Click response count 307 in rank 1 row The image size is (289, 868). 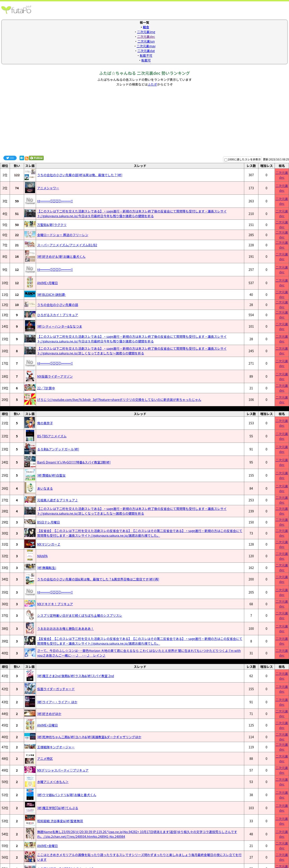click(251, 175)
